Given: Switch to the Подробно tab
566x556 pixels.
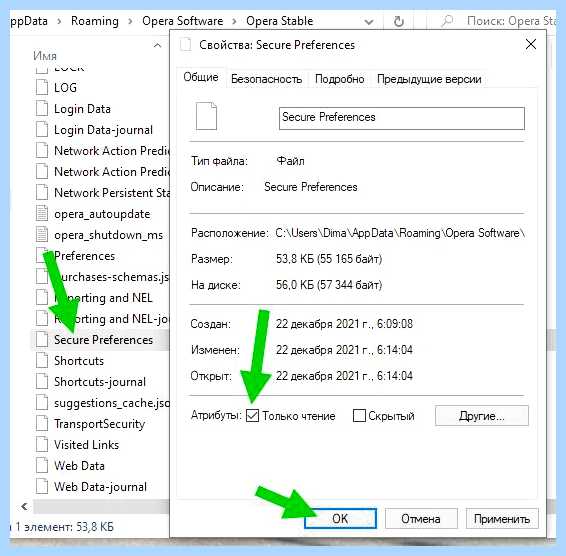Looking at the screenshot, I should [x=339, y=79].
